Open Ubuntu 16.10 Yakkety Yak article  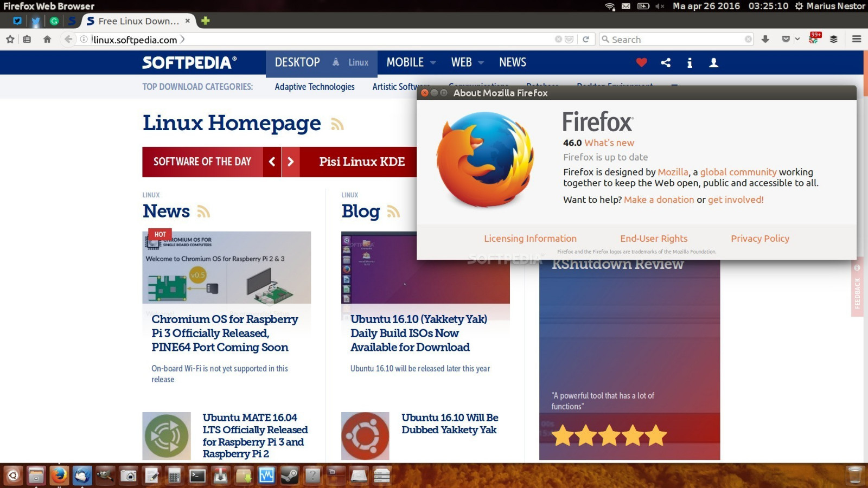pyautogui.click(x=450, y=423)
